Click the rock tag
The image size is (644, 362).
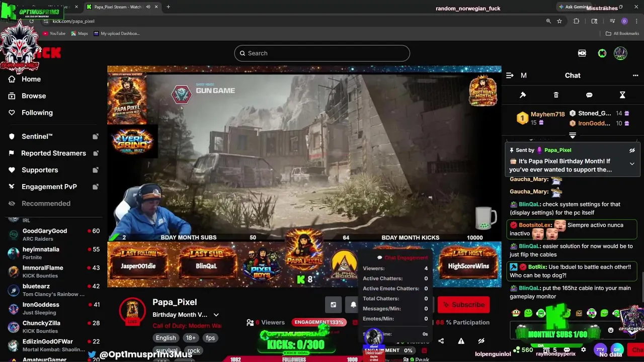pos(194,350)
